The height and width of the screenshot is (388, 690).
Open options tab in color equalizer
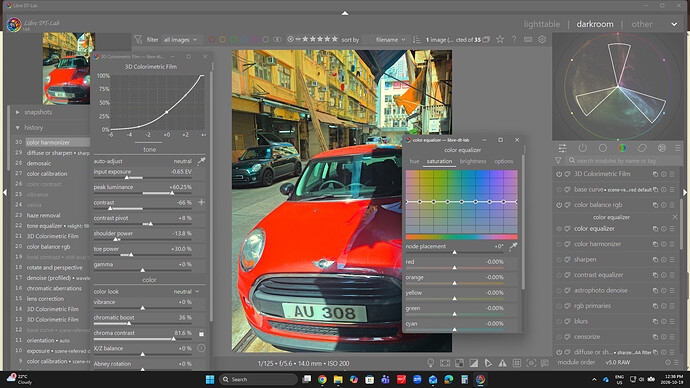[503, 161]
